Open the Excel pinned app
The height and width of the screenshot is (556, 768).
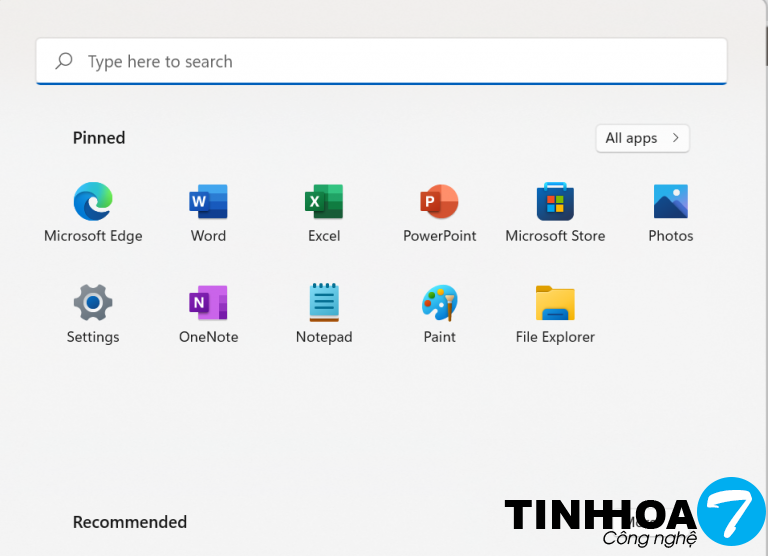coord(324,202)
